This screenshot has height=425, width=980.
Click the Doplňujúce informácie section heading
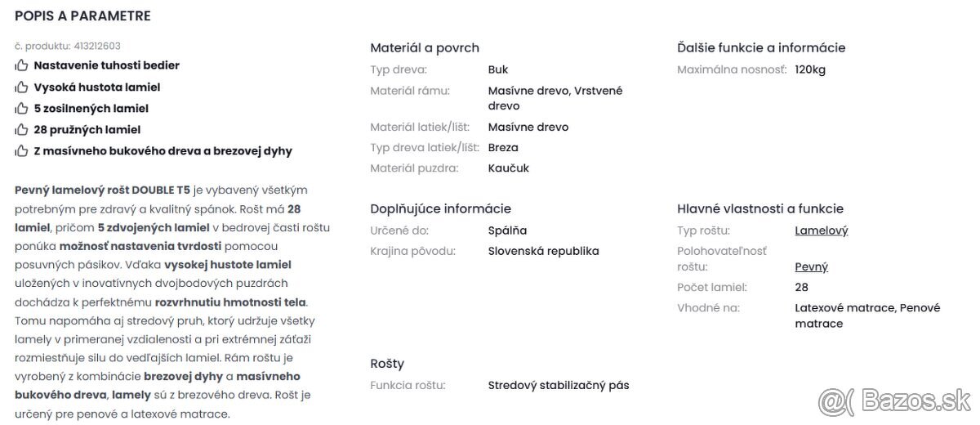(440, 208)
